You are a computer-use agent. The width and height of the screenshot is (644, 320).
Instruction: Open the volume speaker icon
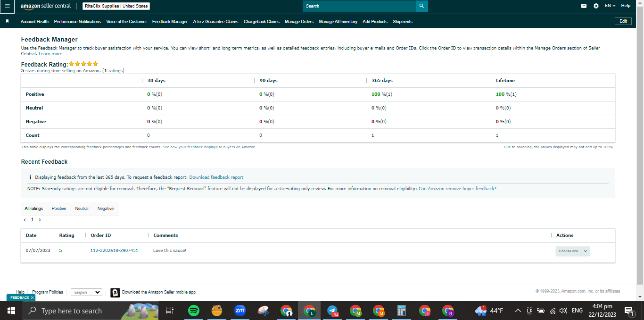coord(563,311)
